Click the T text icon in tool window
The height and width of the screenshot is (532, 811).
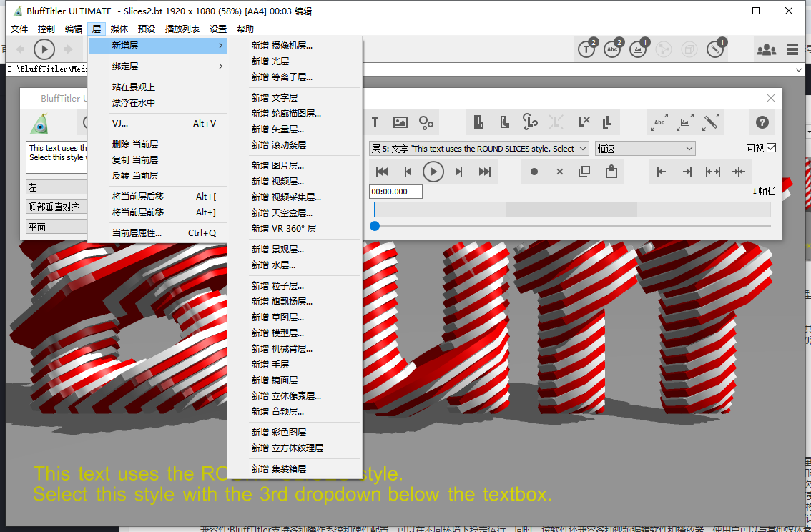click(375, 122)
